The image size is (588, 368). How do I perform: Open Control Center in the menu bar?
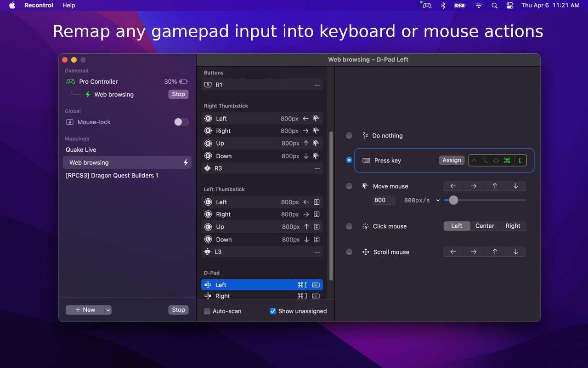click(509, 6)
